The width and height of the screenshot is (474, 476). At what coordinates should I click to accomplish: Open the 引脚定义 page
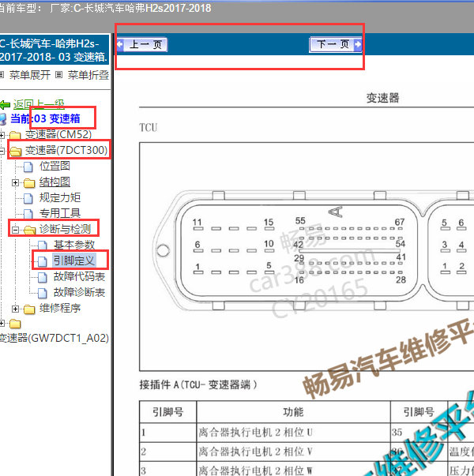coord(74,260)
